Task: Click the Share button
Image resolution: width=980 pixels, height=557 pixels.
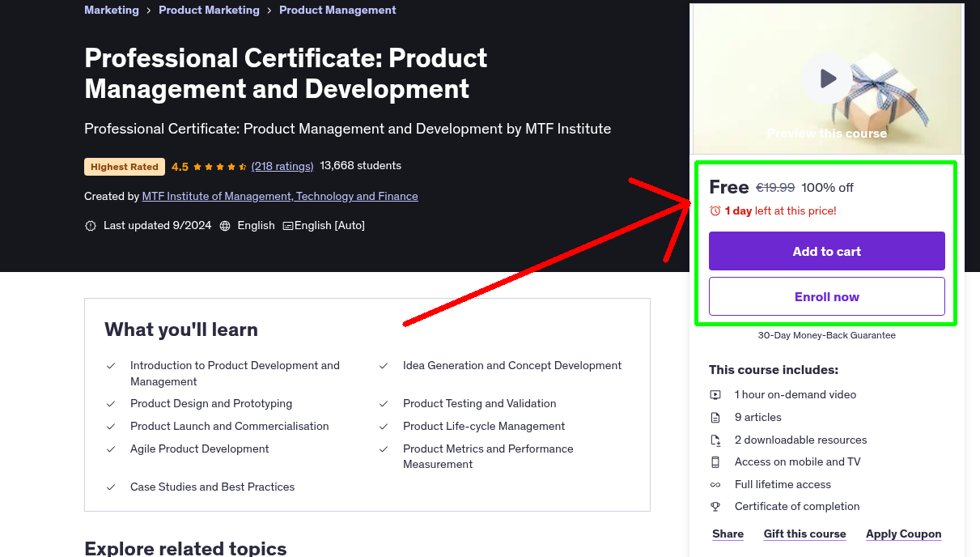Action: [x=728, y=534]
